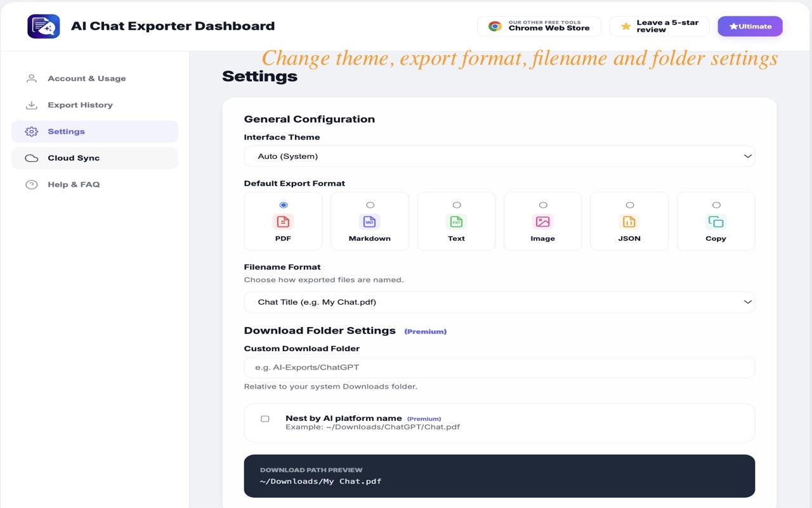Click the AI Chat Exporter logo icon
The image size is (812, 508).
44,27
